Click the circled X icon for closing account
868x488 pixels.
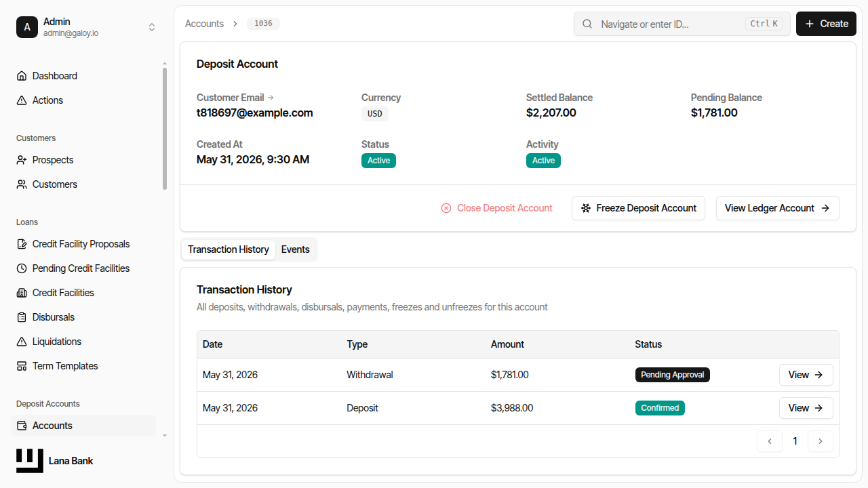pyautogui.click(x=446, y=208)
